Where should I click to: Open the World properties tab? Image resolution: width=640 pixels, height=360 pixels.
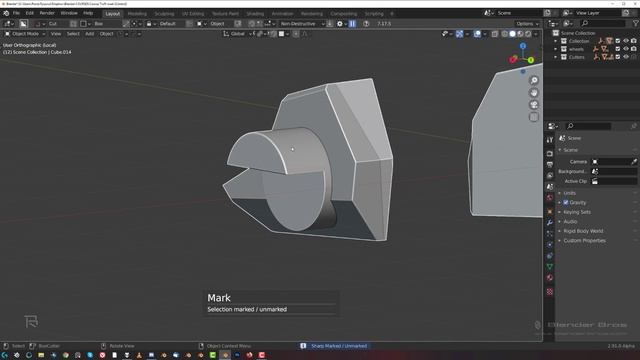[550, 198]
